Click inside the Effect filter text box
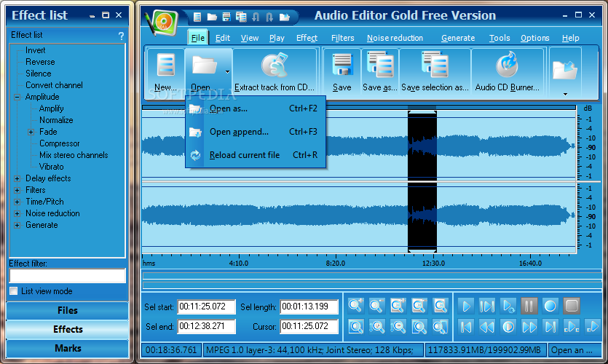Image resolution: width=608 pixels, height=364 pixels. coord(68,276)
